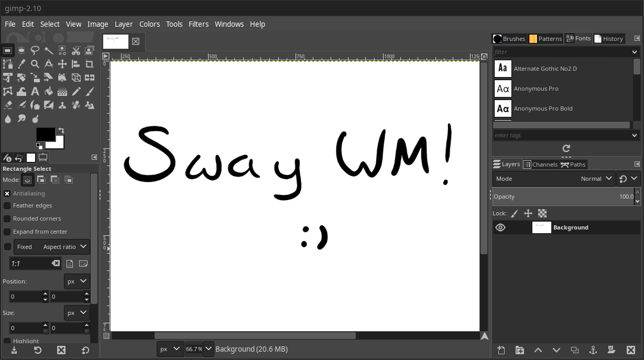Select the Flip tool
Image resolution: width=644 pixels, height=360 pixels.
90,78
